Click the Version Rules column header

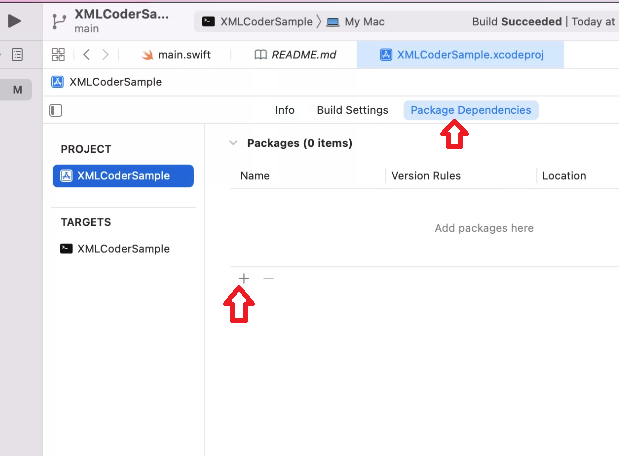click(426, 176)
